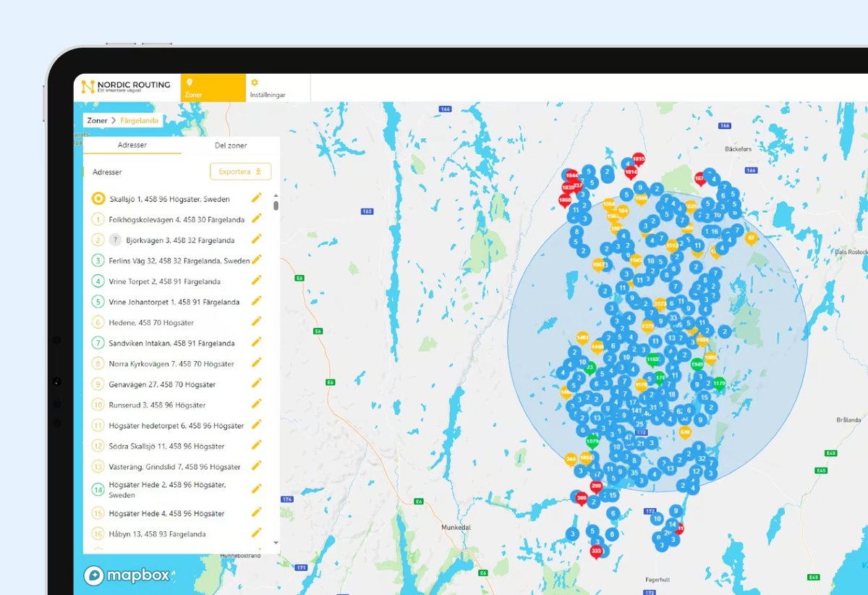The image size is (868, 595).
Task: Edit the Skallsjö 1 address with its pencil icon
Action: (256, 198)
